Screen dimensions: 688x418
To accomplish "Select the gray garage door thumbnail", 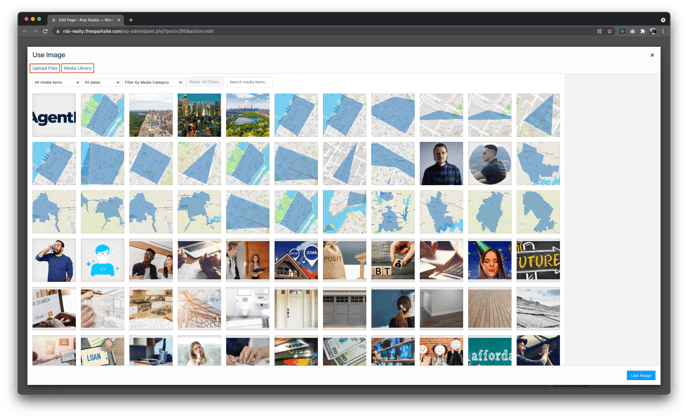I will (x=344, y=308).
